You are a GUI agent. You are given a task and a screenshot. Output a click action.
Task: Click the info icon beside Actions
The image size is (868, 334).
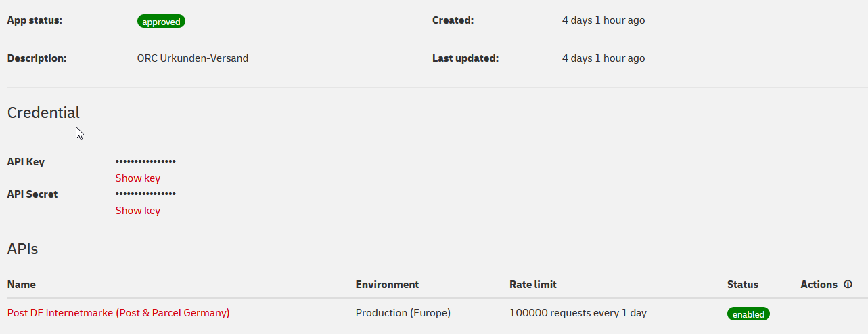(848, 285)
